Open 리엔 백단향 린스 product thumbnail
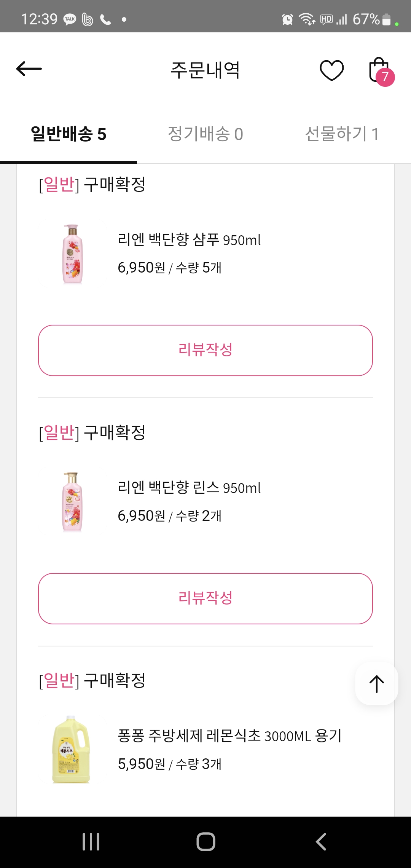 (x=72, y=502)
